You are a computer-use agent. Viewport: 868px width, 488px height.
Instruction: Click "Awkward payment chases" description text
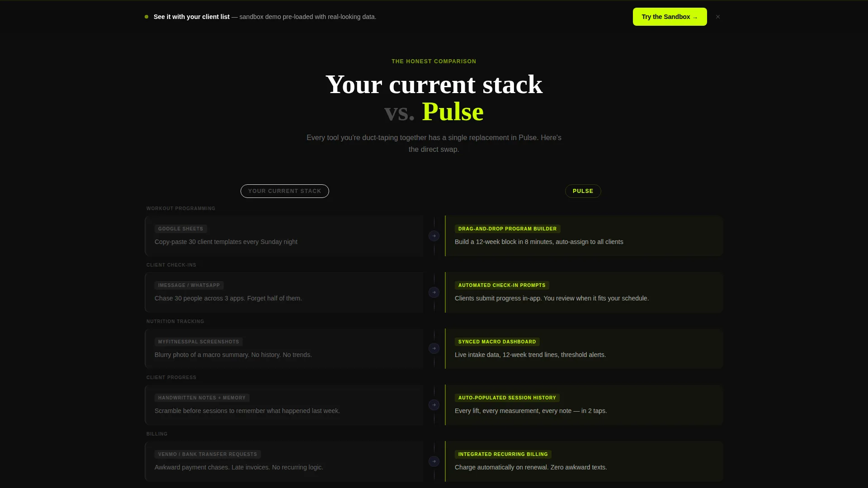(x=239, y=468)
